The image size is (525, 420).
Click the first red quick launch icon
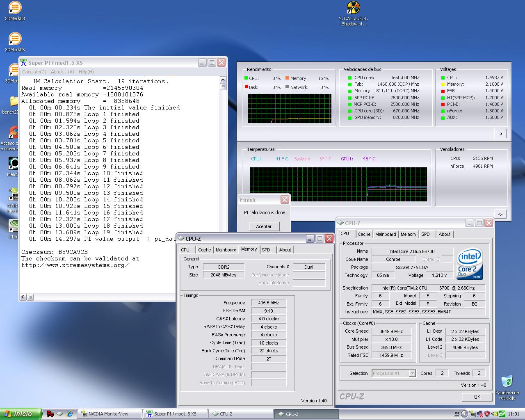coord(50,414)
